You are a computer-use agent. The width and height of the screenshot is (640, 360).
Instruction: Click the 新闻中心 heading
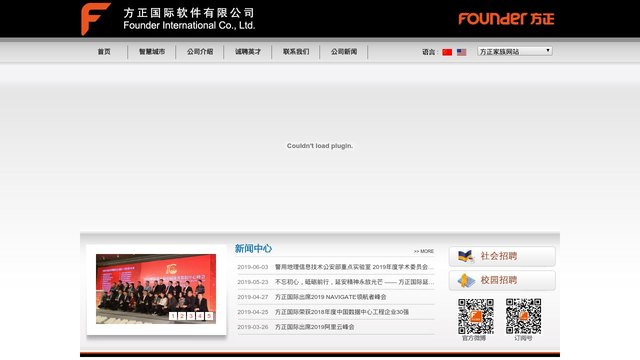(253, 249)
